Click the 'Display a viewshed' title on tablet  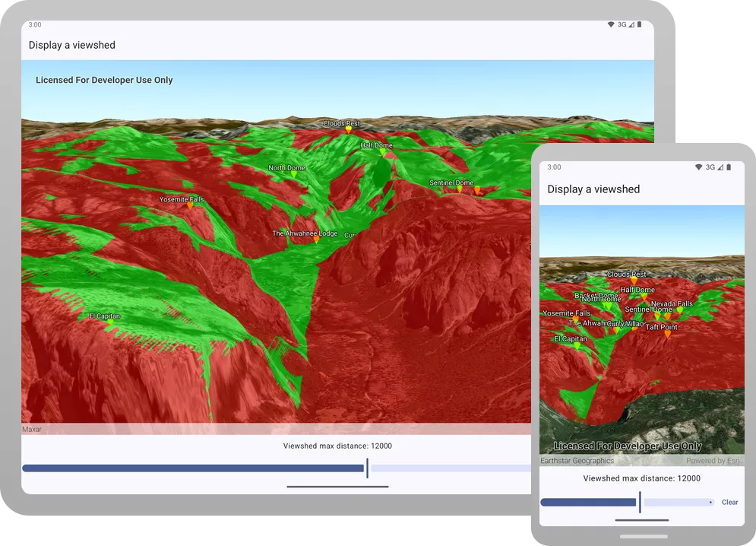[x=72, y=45]
